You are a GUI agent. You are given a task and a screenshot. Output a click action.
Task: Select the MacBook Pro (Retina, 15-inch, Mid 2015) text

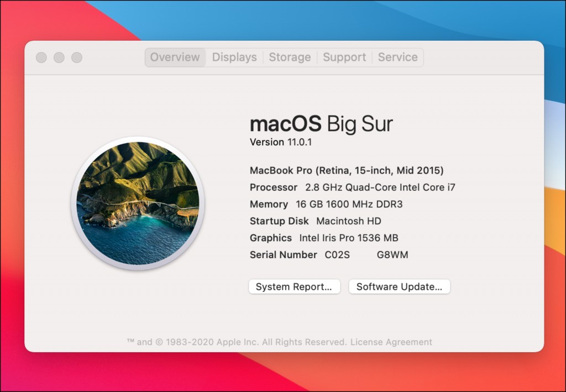coord(347,170)
